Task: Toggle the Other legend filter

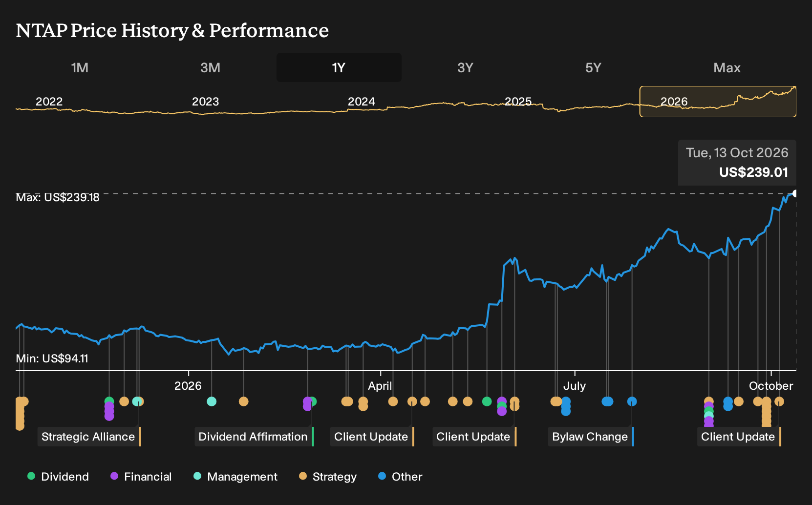Action: tap(400, 477)
